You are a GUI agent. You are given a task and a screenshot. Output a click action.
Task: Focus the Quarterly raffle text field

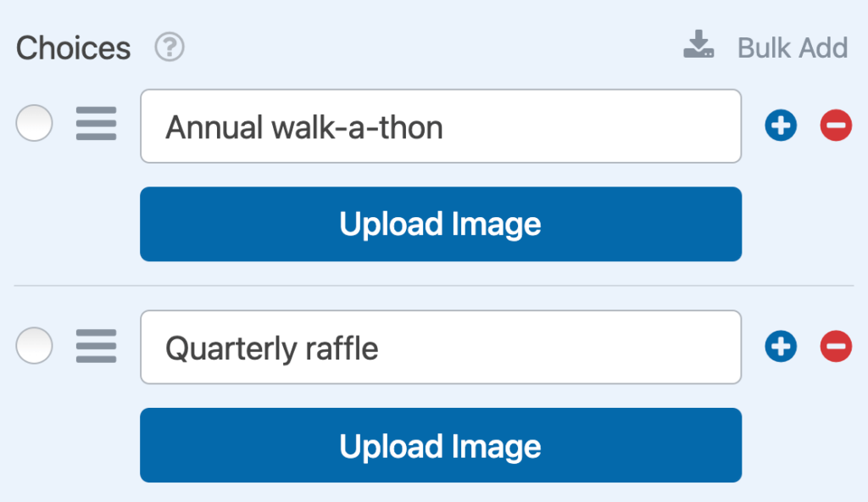441,348
